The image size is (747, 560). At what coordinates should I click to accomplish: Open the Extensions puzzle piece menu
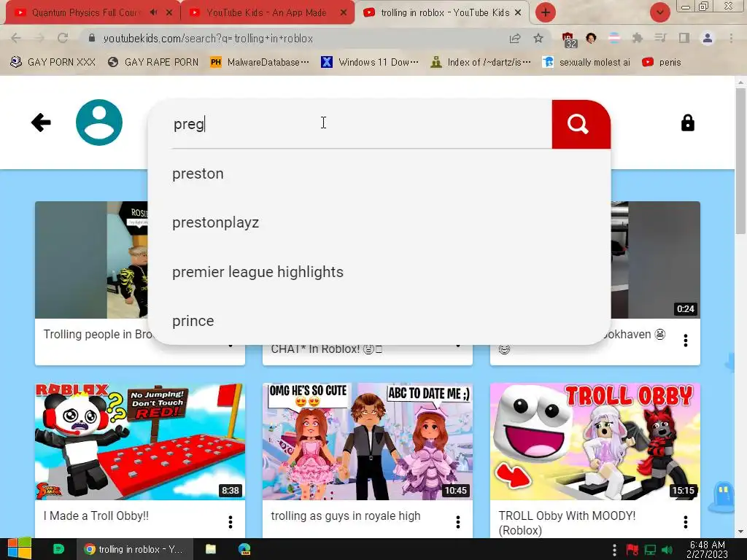coord(637,38)
